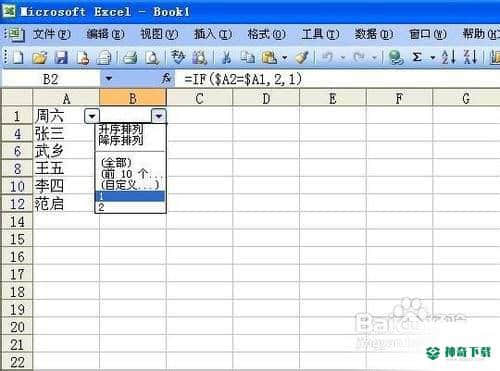This screenshot has height=371, width=500.
Task: Open the 数据 (Data) menu
Action: (x=373, y=34)
